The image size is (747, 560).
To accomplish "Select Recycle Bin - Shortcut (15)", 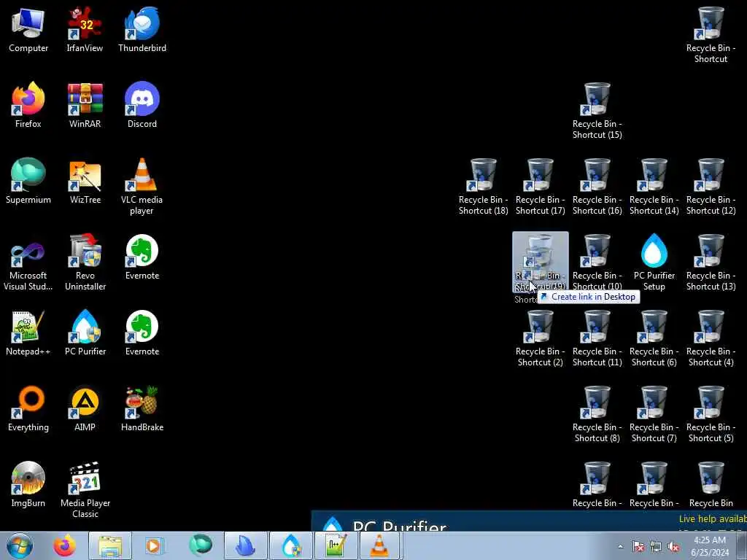I will (597, 111).
